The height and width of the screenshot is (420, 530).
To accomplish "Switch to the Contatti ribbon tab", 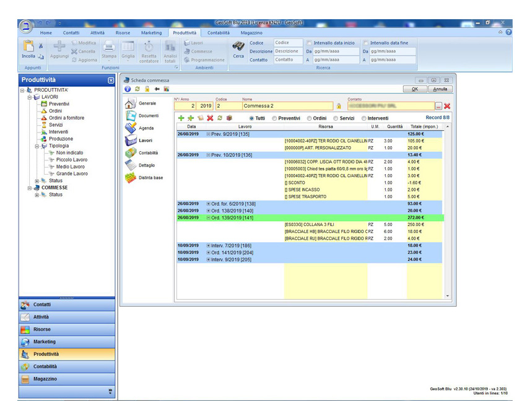I will point(71,33).
